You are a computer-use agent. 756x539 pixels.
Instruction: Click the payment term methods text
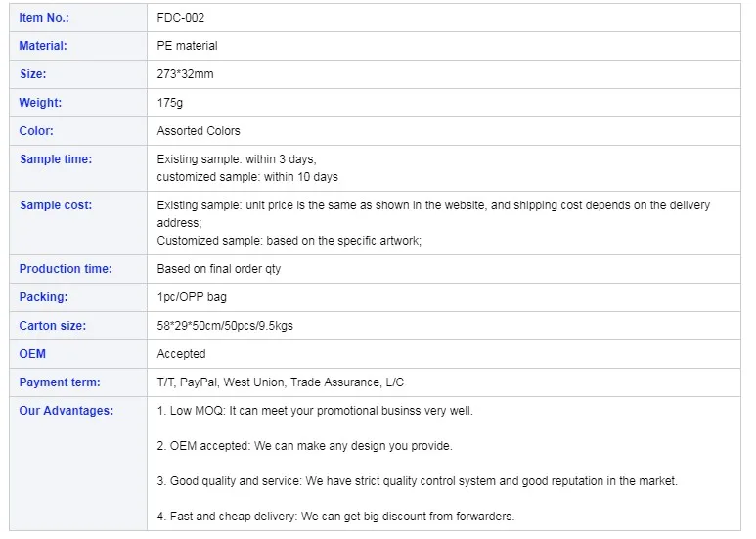tap(280, 382)
